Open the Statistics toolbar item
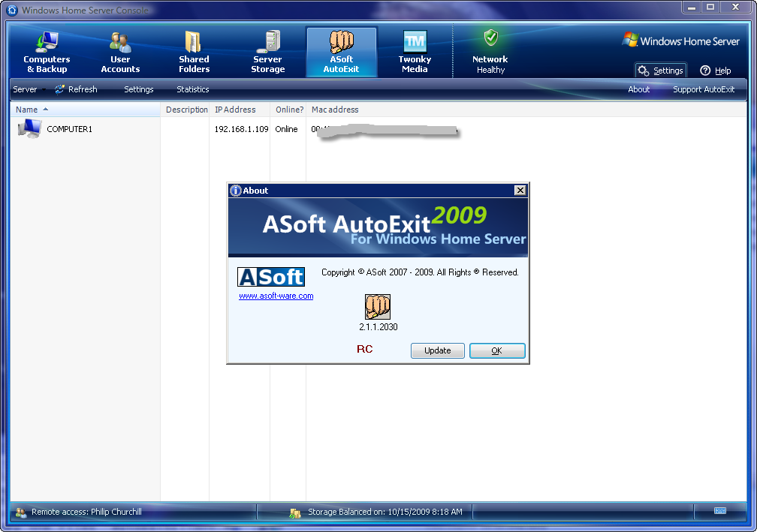Screen dimensions: 757x532 pyautogui.click(x=192, y=89)
